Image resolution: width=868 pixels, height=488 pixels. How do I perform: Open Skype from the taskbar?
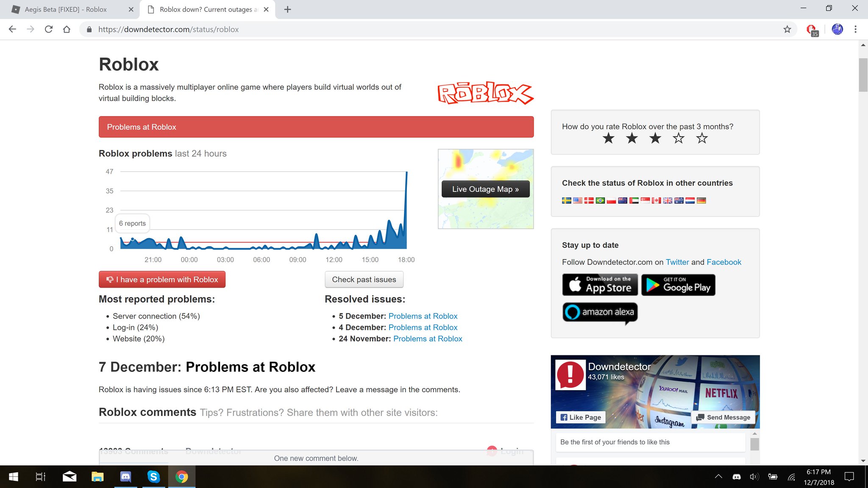(153, 477)
